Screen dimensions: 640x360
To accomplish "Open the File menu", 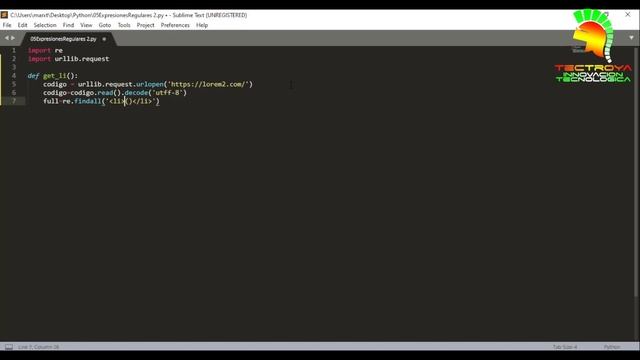I will (7, 25).
